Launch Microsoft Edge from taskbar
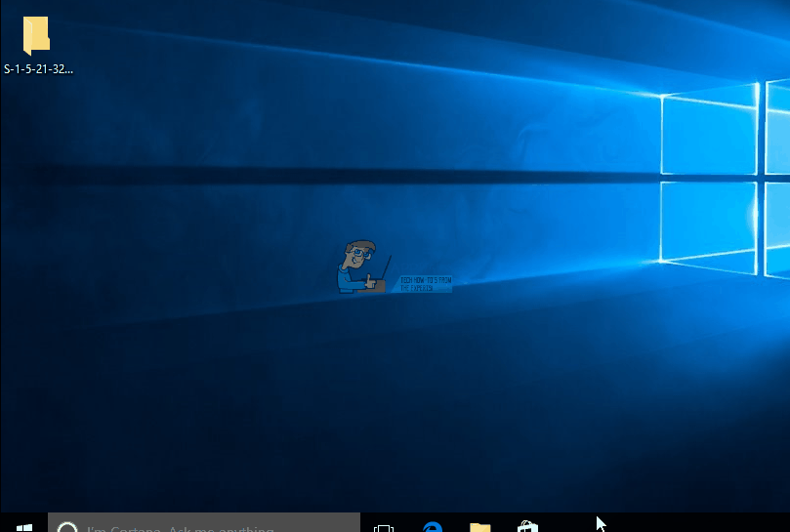The image size is (790, 532). [433, 527]
